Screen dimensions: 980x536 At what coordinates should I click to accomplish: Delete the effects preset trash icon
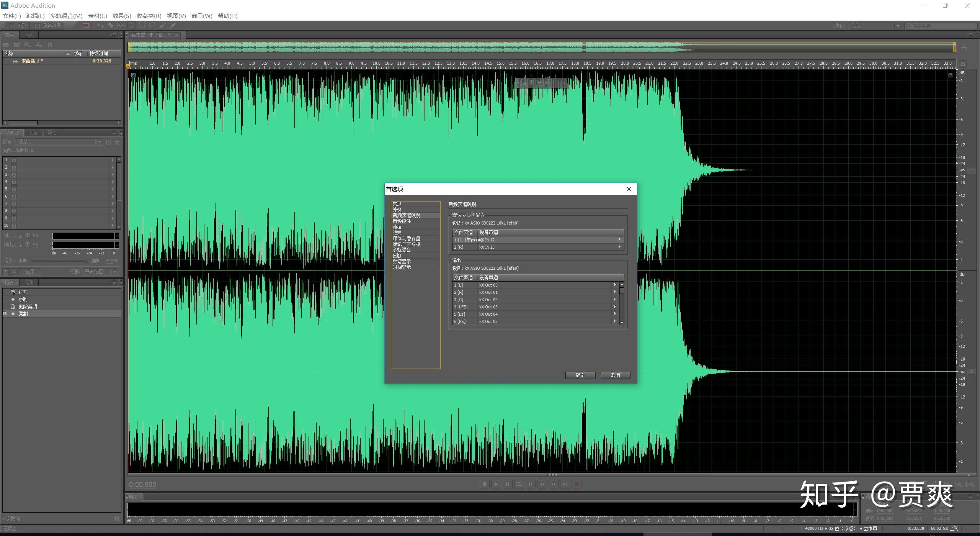pyautogui.click(x=118, y=142)
